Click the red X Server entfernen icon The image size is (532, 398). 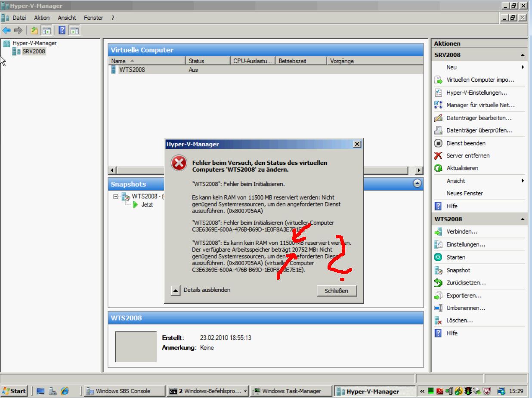point(438,156)
